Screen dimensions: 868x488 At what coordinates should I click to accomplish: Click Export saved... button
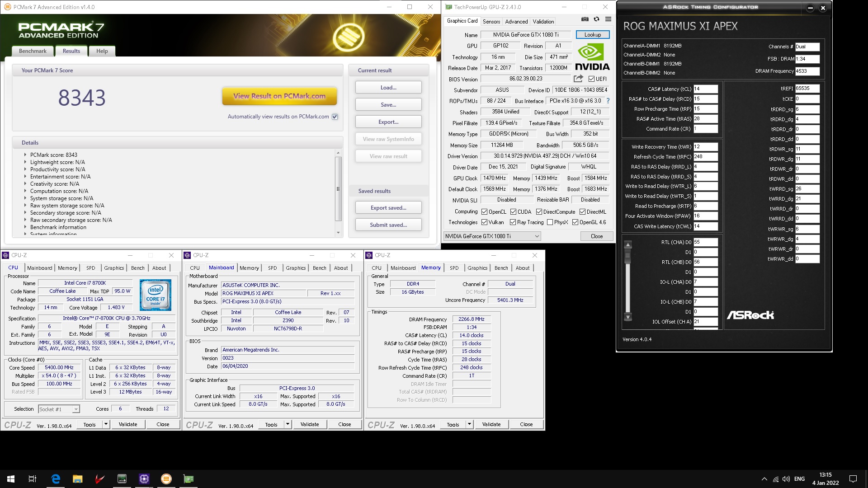click(x=388, y=208)
